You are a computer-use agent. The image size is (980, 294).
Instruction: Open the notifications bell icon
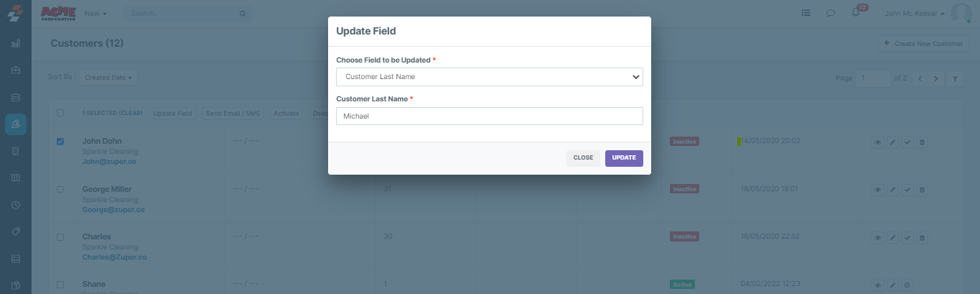[855, 13]
